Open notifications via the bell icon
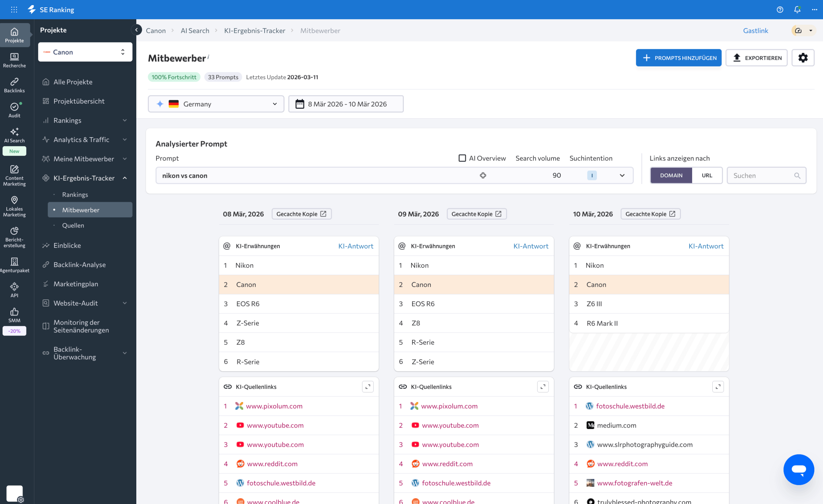The height and width of the screenshot is (504, 823). (797, 10)
